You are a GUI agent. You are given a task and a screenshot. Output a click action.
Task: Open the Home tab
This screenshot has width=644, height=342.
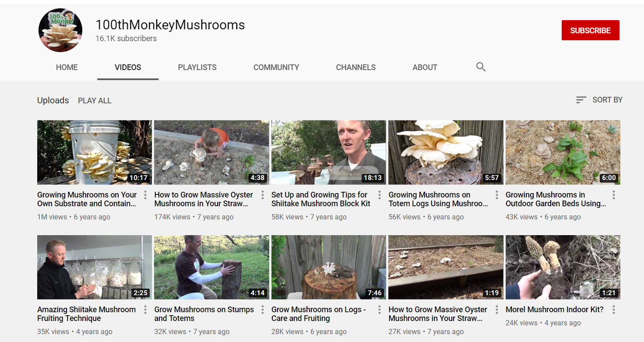point(67,67)
